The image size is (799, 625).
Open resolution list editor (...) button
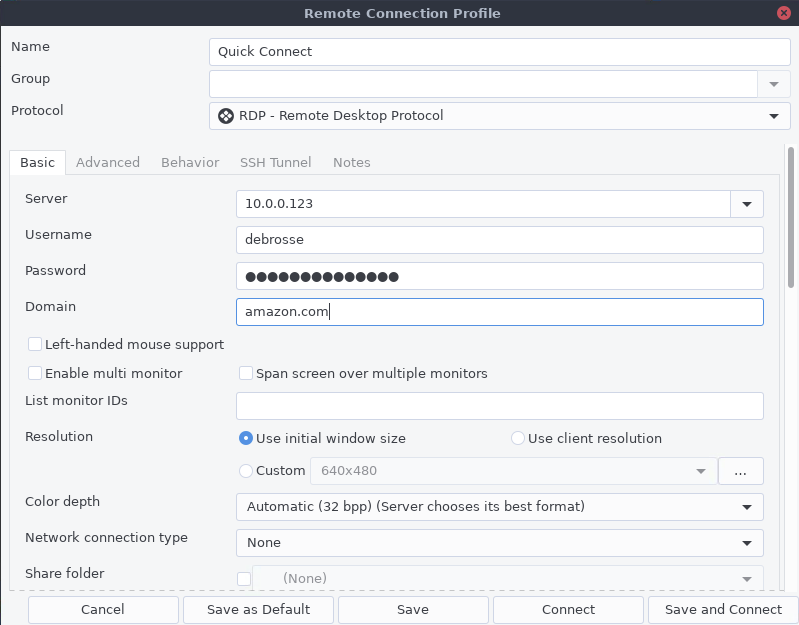tap(740, 471)
